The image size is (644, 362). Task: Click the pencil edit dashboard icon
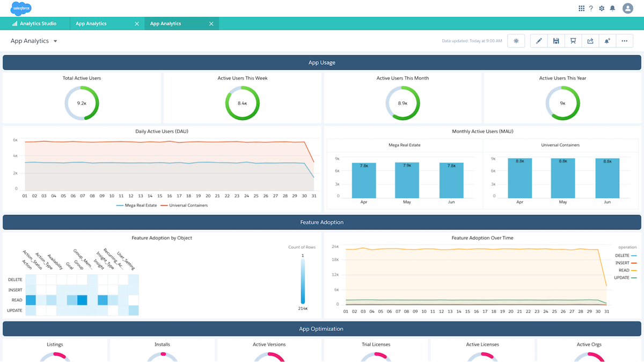pos(539,41)
